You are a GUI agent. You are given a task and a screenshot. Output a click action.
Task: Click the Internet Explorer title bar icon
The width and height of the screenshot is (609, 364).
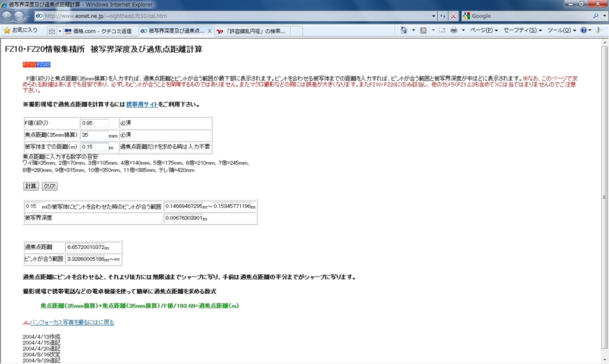coord(4,5)
